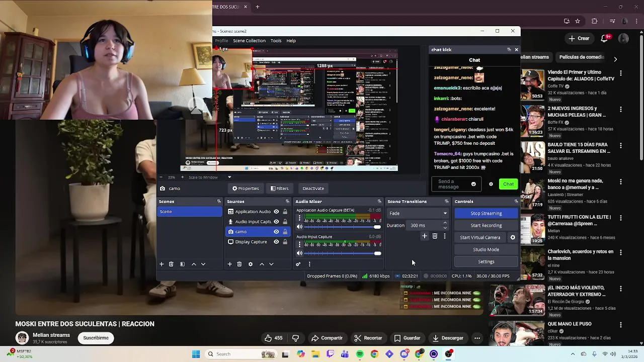The width and height of the screenshot is (644, 362).
Task: Open options for Coffe TV video suggestion
Action: click(x=620, y=73)
